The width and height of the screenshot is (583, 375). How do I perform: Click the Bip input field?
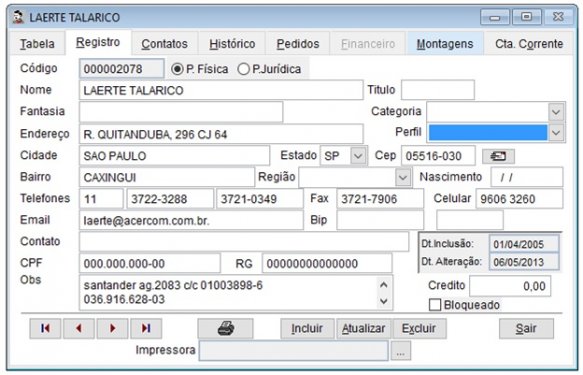coord(380,220)
